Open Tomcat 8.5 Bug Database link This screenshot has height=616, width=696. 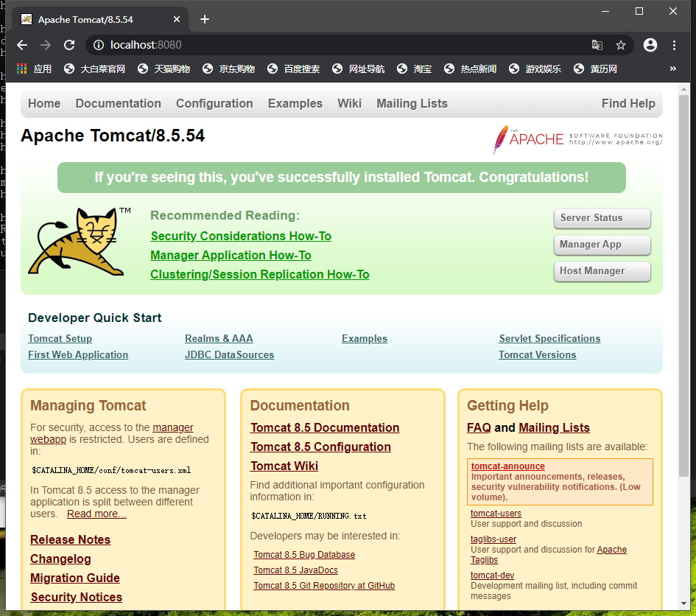304,555
